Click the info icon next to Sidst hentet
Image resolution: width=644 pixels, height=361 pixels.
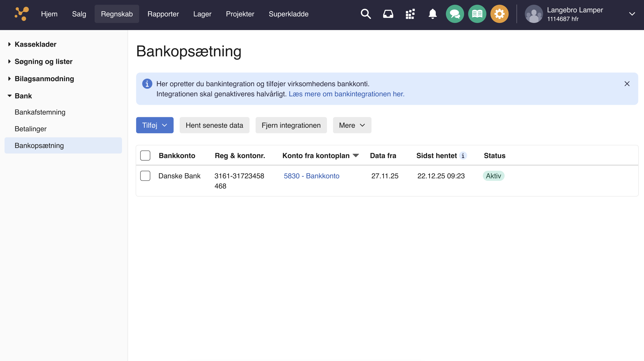click(x=463, y=156)
